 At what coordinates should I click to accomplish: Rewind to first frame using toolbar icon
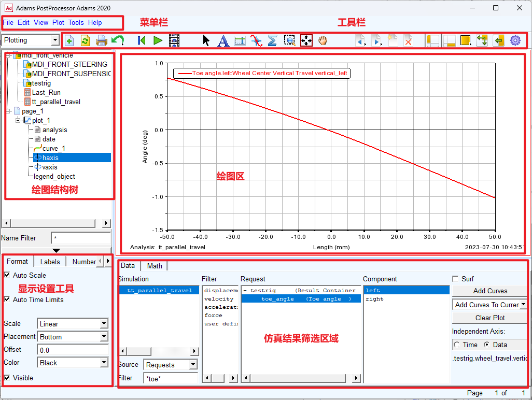pos(141,40)
